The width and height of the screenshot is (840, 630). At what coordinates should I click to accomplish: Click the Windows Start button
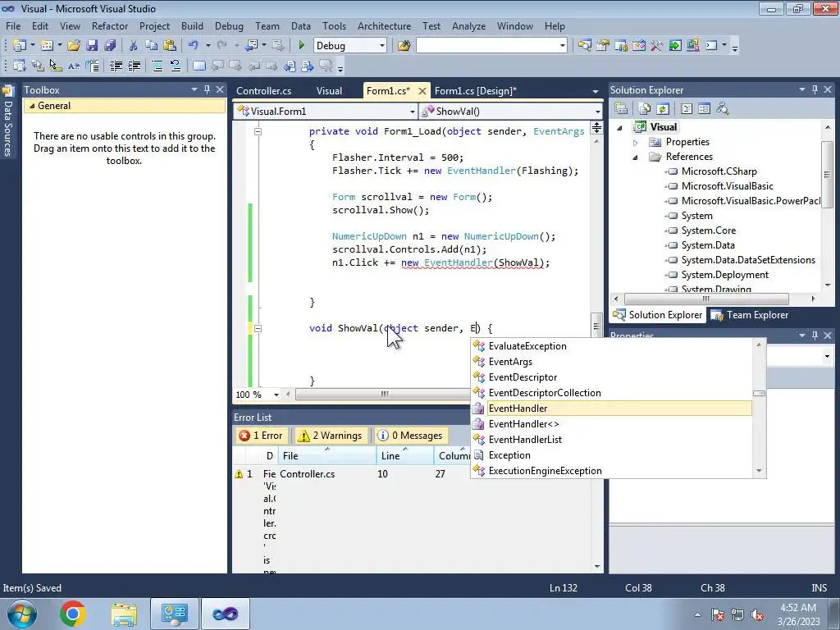click(22, 614)
